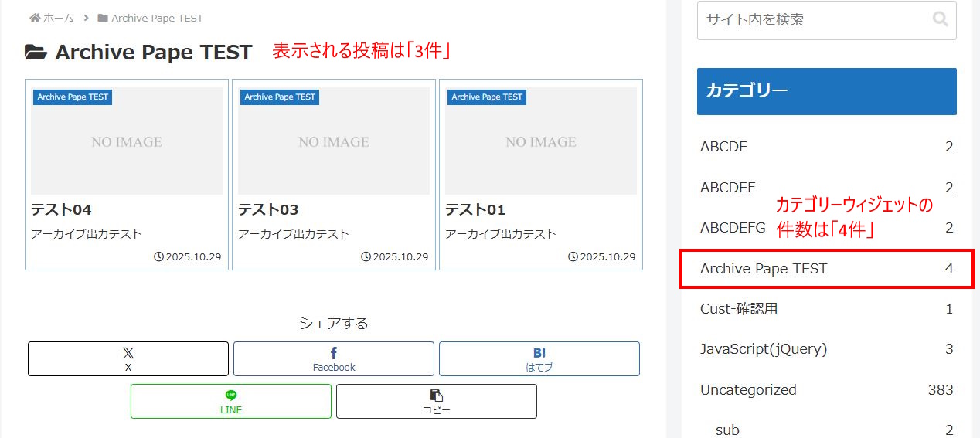Open the JavaScript(jQuery) category
Screen dimensions: 980x438
pyautogui.click(x=764, y=349)
